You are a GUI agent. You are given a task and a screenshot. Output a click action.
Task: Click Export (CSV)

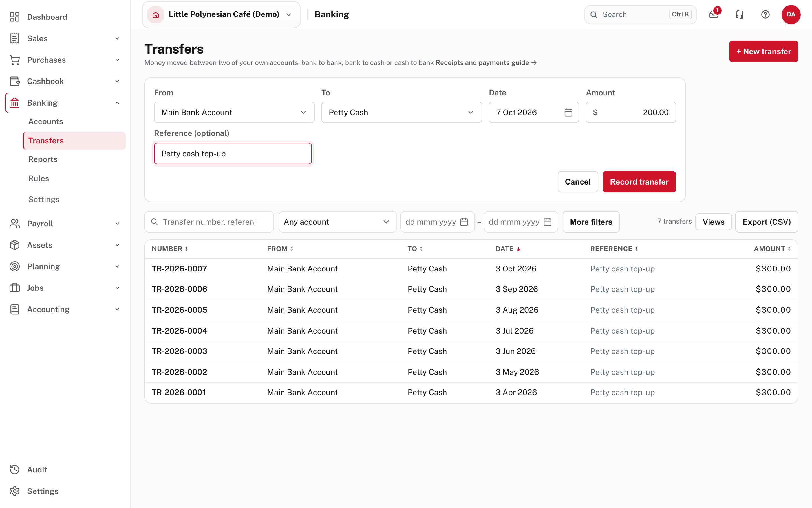pos(766,222)
